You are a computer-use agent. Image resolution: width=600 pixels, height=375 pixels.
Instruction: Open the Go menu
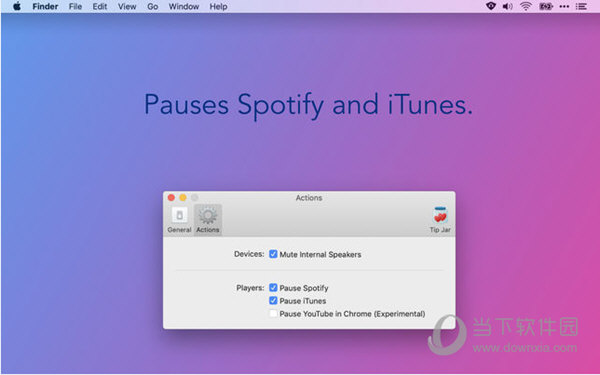(x=153, y=7)
